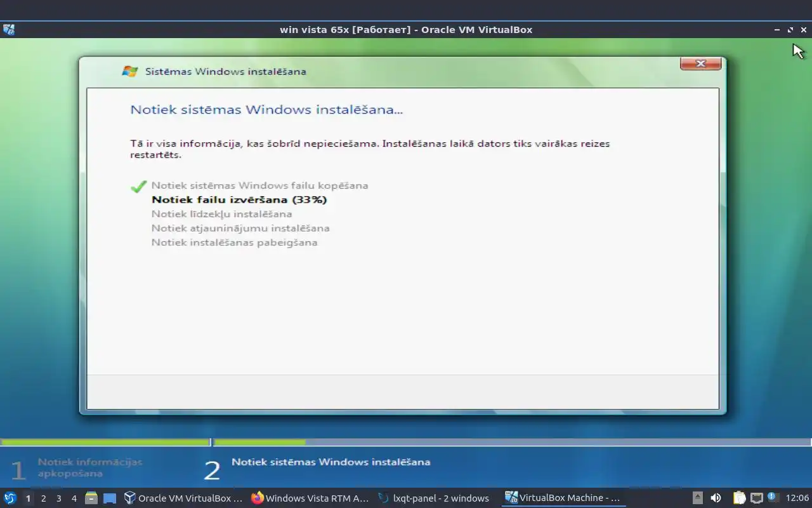Viewport: 812px width, 508px height.
Task: Maximize the VirtualBox VM window
Action: [x=790, y=30]
